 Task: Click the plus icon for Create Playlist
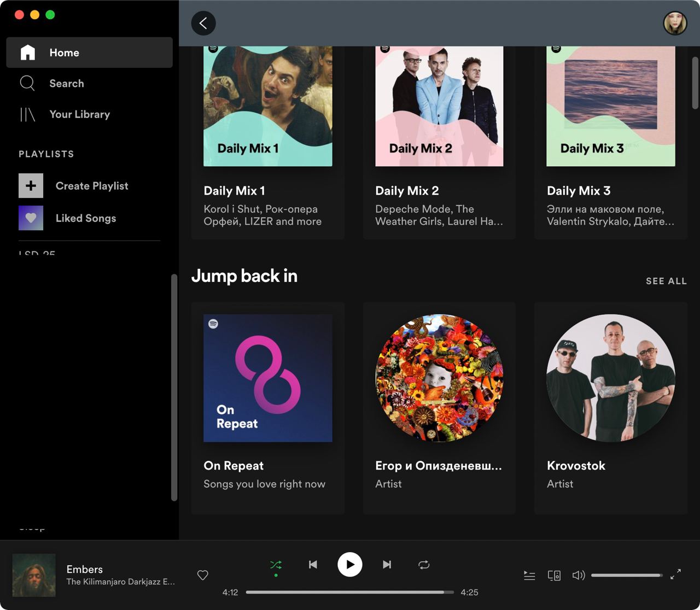tap(31, 186)
